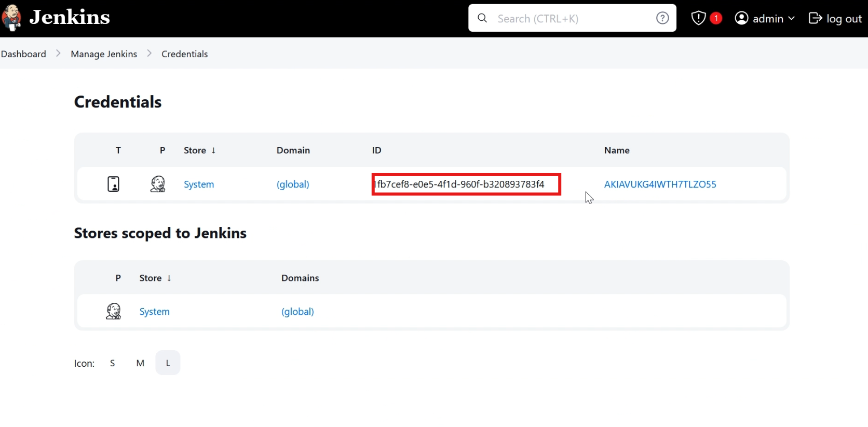Set icon size to L
Viewport: 868px width, 427px height.
168,363
